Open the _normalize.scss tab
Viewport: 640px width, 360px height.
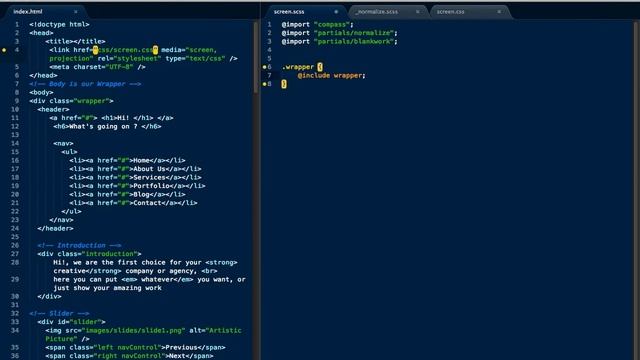(376, 12)
